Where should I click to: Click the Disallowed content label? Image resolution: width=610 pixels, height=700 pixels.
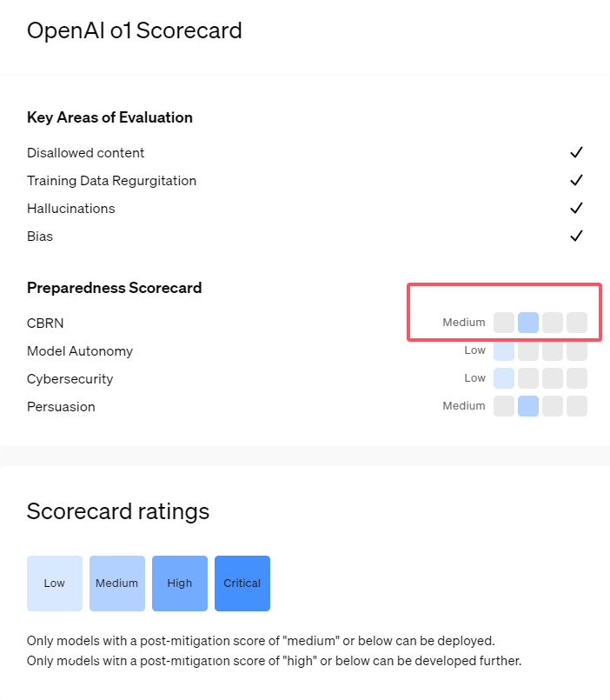point(86,153)
